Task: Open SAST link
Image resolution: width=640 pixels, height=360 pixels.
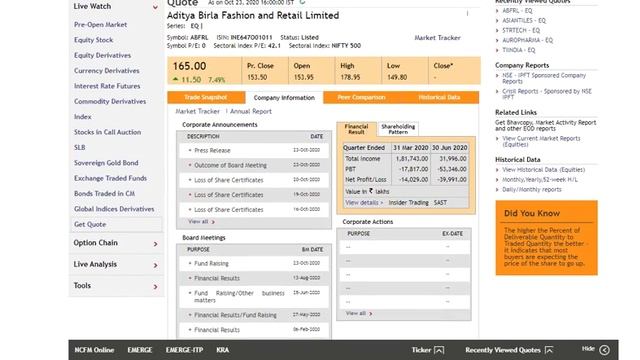Action: (x=440, y=202)
